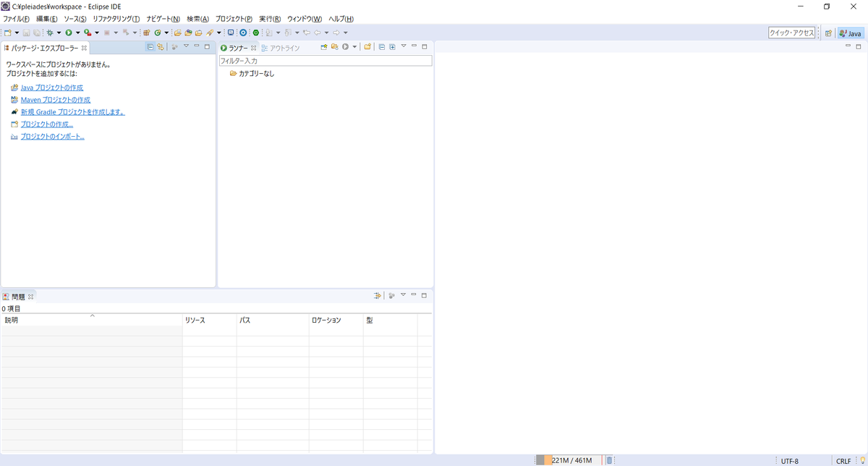The width and height of the screenshot is (868, 466).
Task: Click the Maven プロジェクトの作成 link
Action: 56,100
